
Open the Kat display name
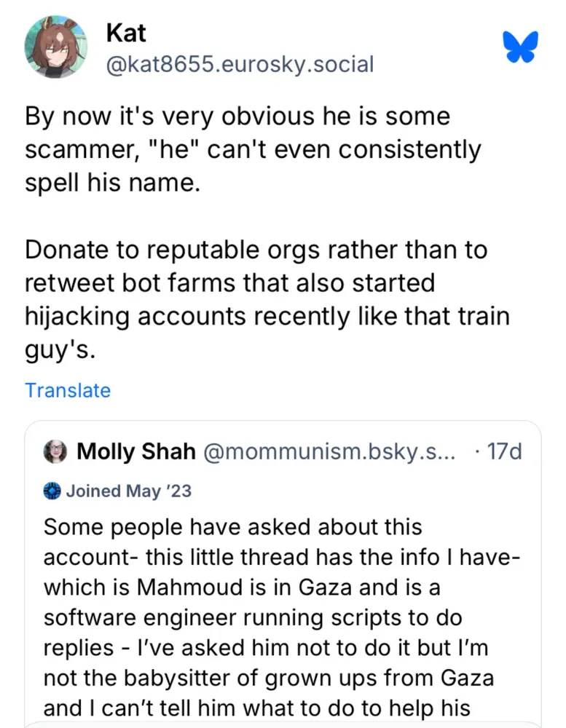tap(126, 32)
